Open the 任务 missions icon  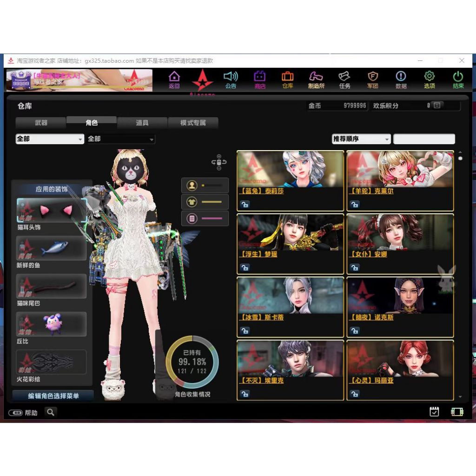(x=344, y=79)
